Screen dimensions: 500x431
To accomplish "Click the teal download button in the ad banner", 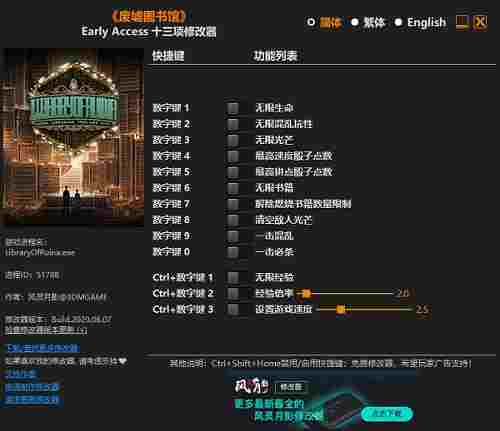I will [387, 414].
